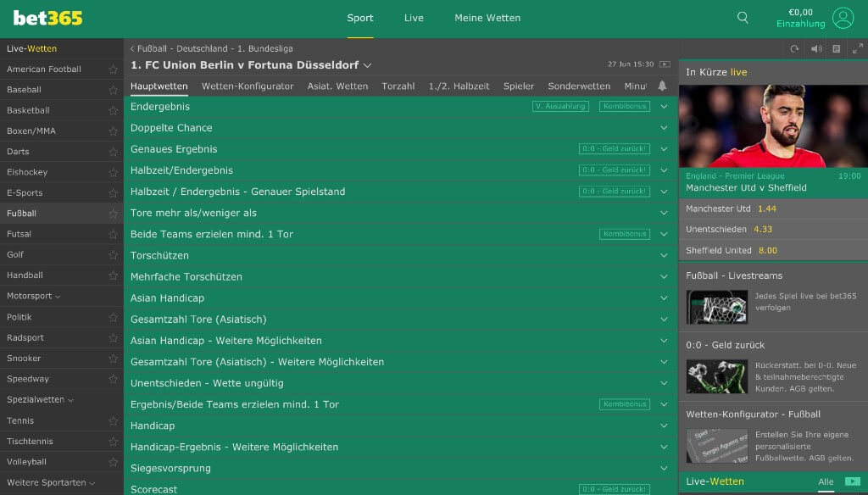Open the user account profile icon
The width and height of the screenshot is (868, 495).
click(x=843, y=18)
